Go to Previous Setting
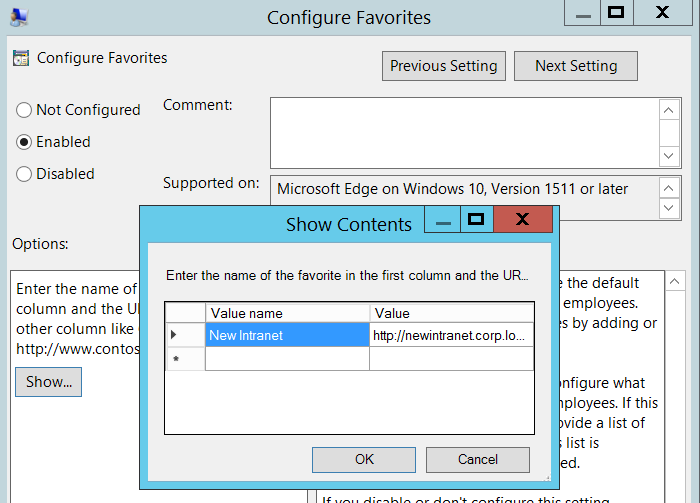Viewport: 700px width, 503px height. [x=443, y=66]
